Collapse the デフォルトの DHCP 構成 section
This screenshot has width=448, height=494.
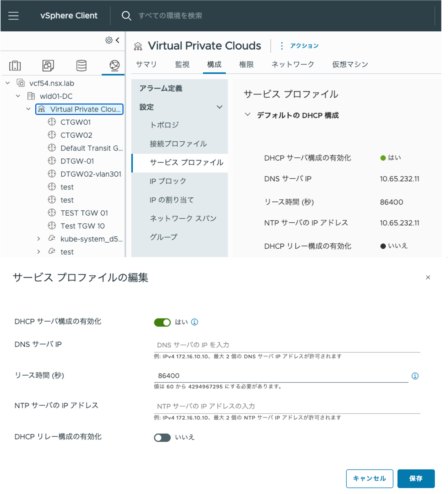[248, 114]
